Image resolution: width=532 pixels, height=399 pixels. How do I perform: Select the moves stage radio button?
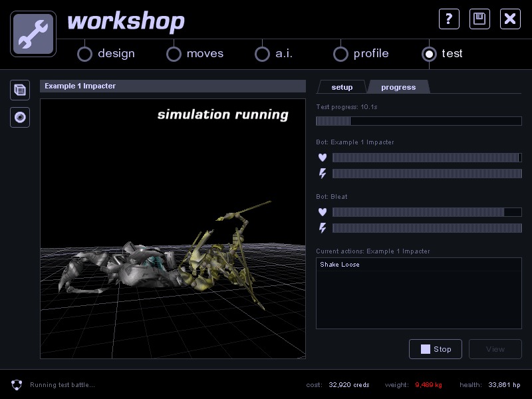(x=174, y=54)
